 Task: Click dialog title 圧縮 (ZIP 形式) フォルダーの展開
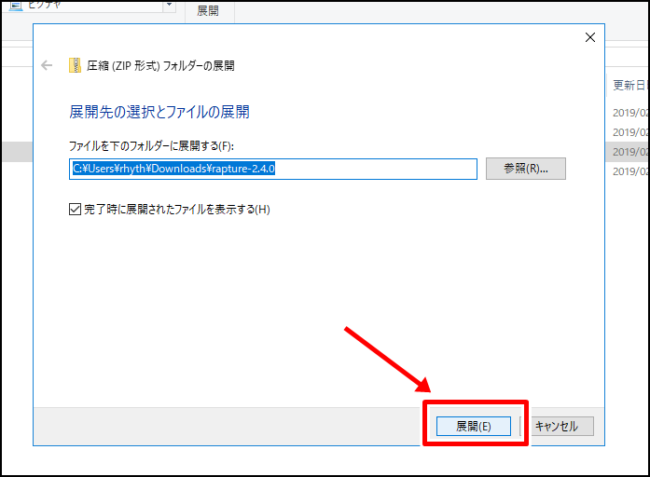(x=160, y=65)
